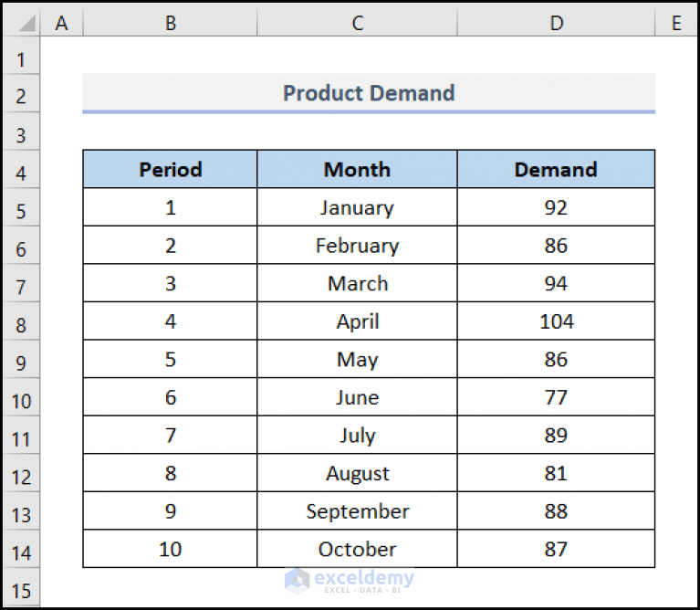
Task: Click Period cell for February
Action: [x=170, y=245]
